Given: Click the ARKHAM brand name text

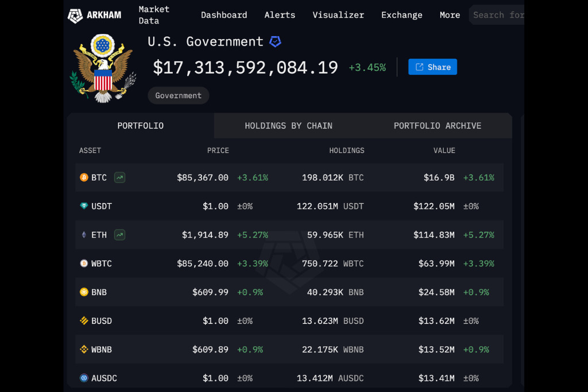Looking at the screenshot, I should 104,15.
